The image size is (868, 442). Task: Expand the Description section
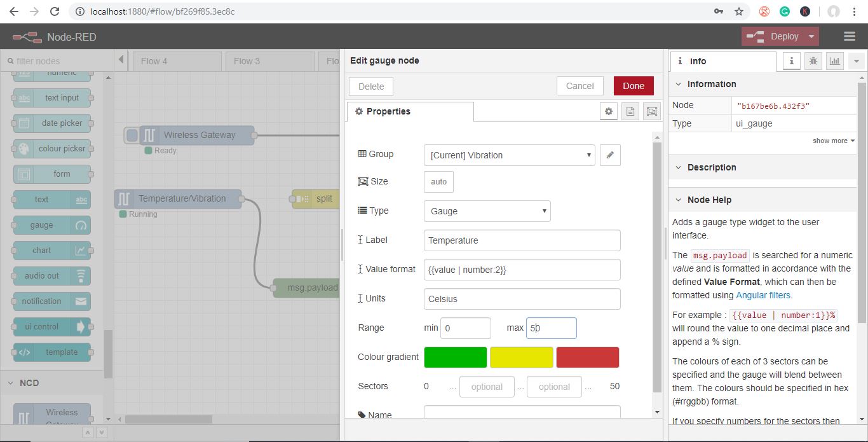click(x=763, y=167)
